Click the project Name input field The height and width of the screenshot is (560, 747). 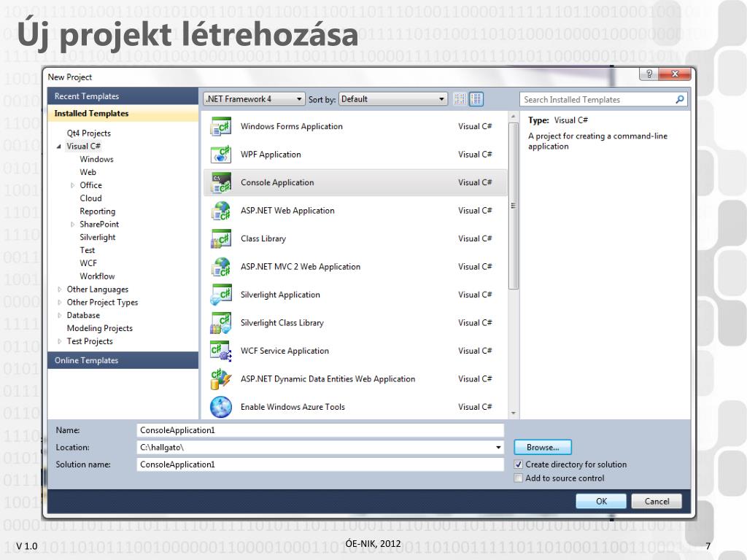320,430
